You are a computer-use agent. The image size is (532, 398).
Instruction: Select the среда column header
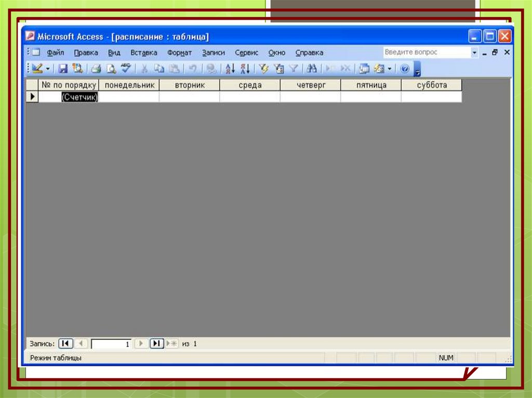[250, 85]
